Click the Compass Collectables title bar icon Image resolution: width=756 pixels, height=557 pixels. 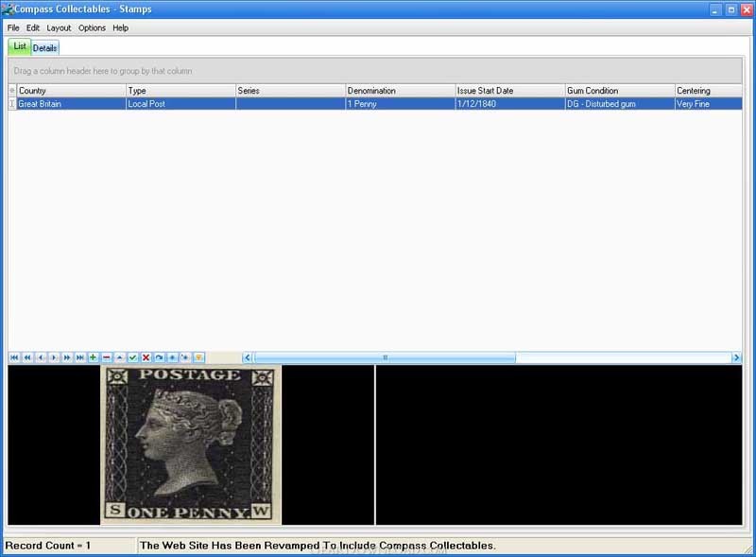pyautogui.click(x=8, y=9)
